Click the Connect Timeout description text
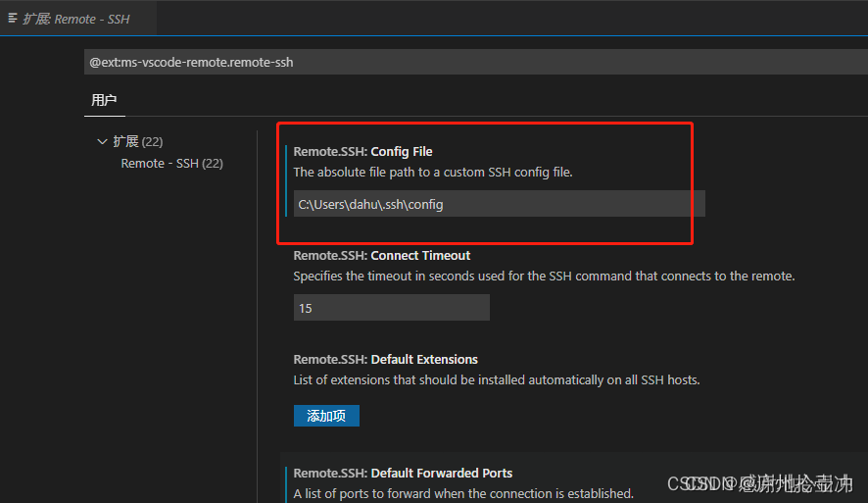Image resolution: width=868 pixels, height=503 pixels. (544, 277)
